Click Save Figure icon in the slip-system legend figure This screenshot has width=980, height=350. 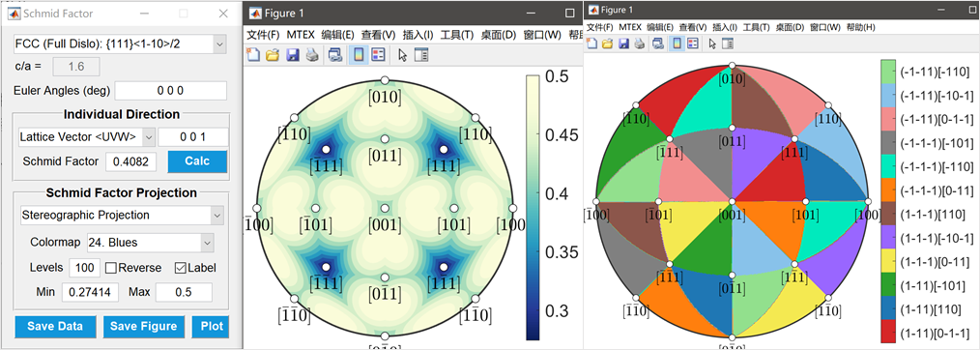coord(623,44)
